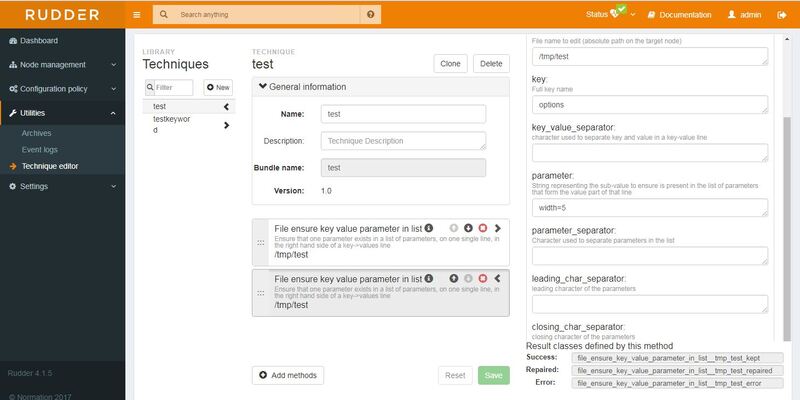
Task: Select the Error result class field
Action: pyautogui.click(x=677, y=383)
